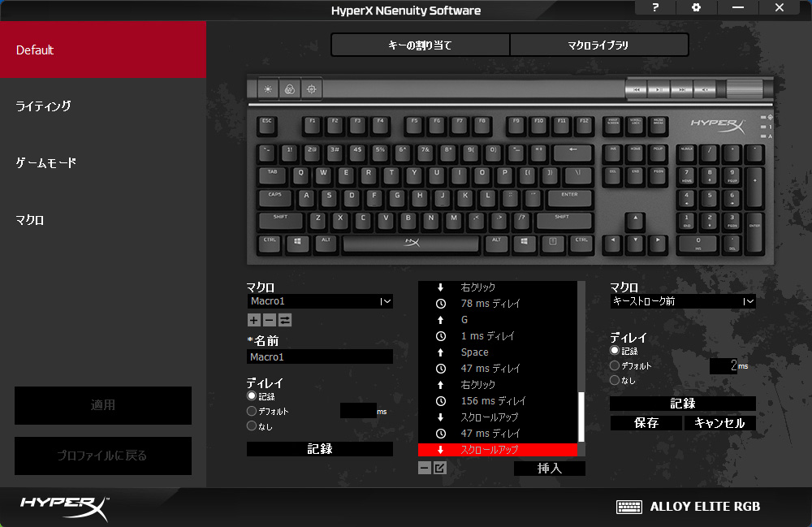This screenshot has height=527, width=812.
Task: Click the next track media key
Action: [681, 89]
